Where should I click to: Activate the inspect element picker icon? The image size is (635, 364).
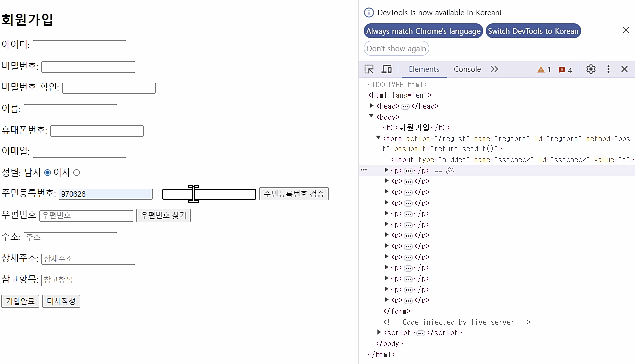(x=369, y=69)
